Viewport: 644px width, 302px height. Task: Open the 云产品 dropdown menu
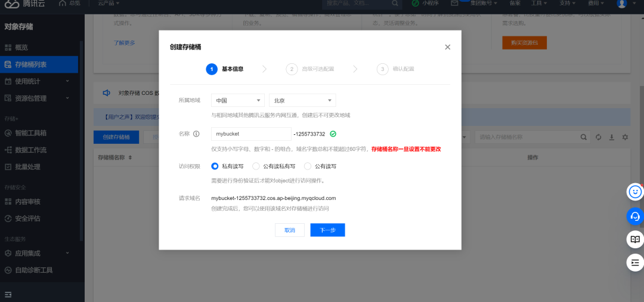tap(109, 4)
